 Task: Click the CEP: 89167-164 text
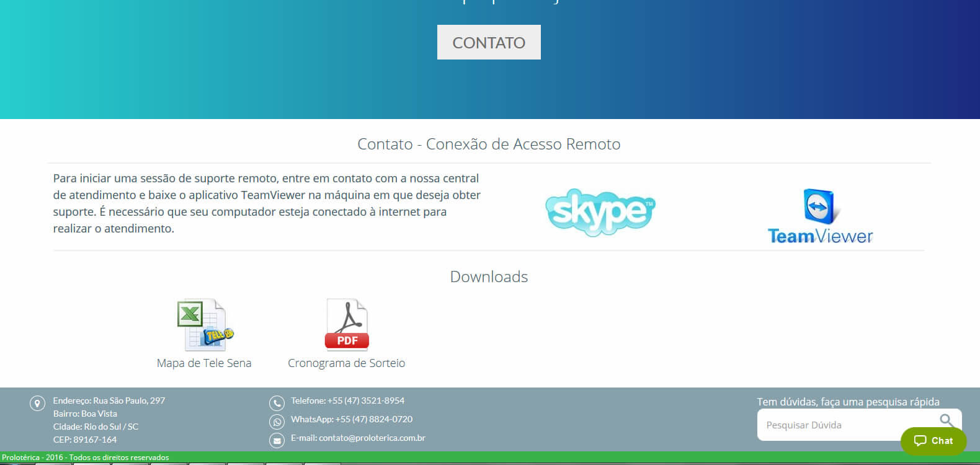click(85, 440)
